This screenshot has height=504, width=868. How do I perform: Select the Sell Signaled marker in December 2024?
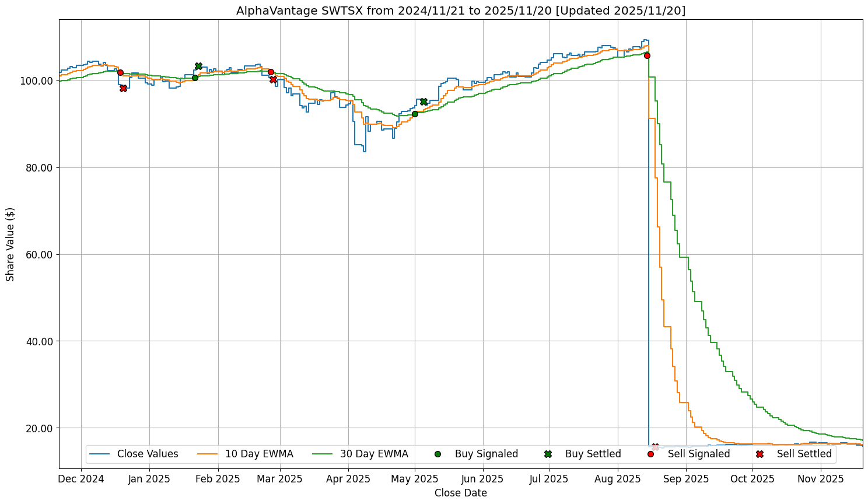tap(120, 72)
